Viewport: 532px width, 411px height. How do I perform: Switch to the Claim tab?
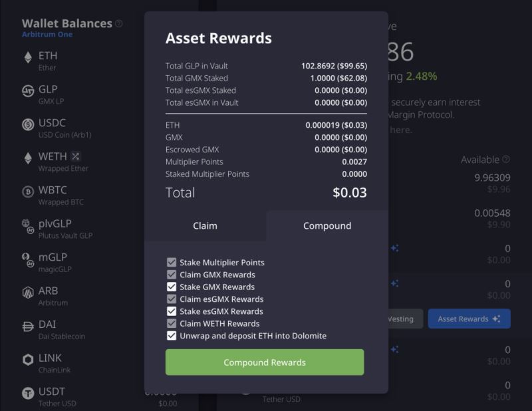click(205, 225)
